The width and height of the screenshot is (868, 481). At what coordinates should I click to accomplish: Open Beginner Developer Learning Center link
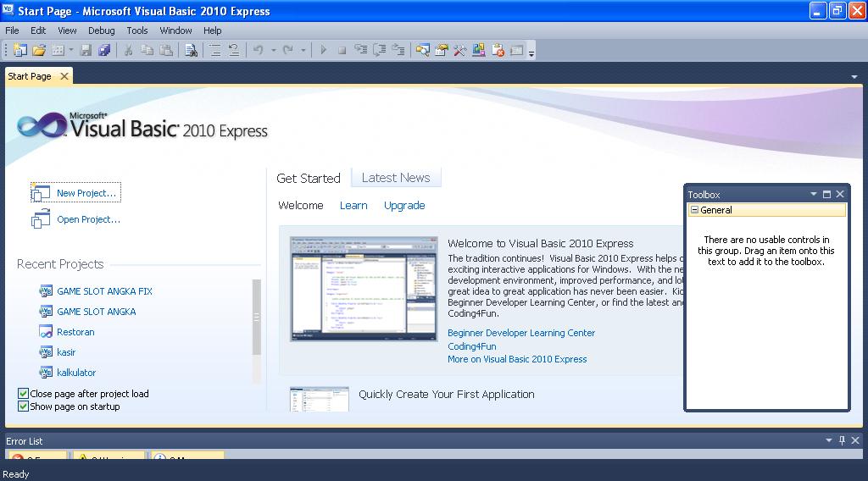pos(521,333)
